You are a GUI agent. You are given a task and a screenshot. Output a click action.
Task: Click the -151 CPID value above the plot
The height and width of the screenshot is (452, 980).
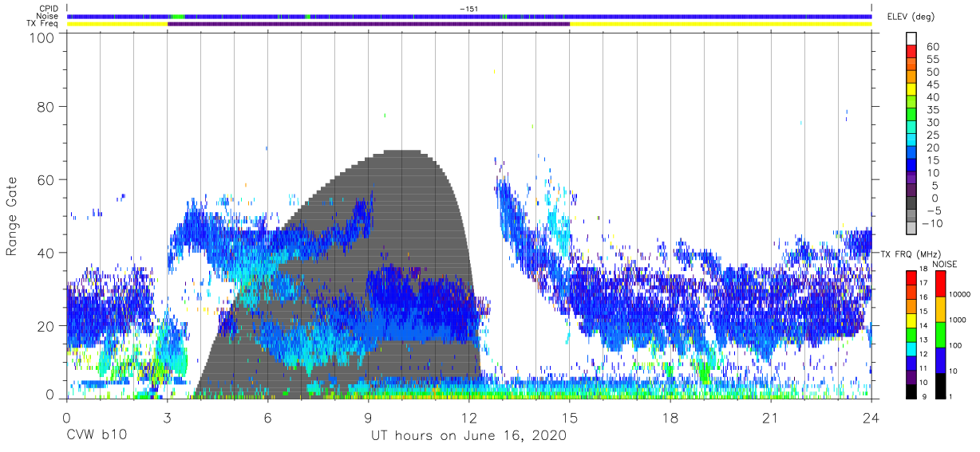click(x=468, y=8)
